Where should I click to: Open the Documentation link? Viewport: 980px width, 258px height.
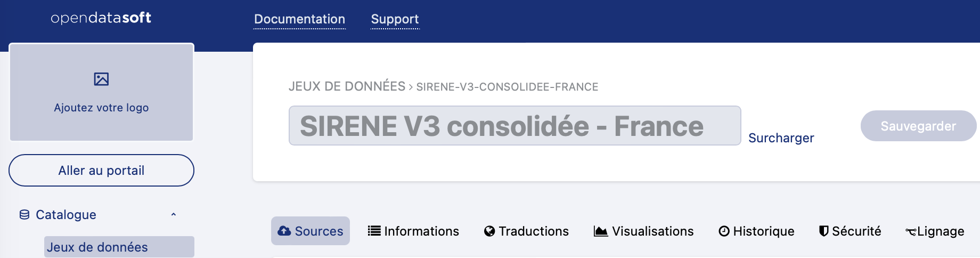[299, 19]
